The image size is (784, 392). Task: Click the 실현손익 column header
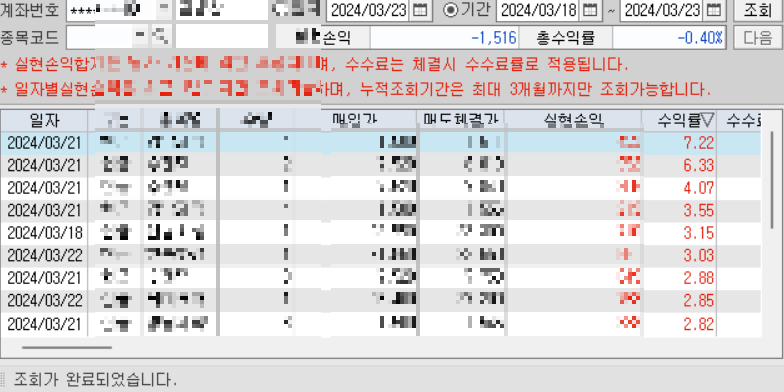tap(574, 120)
